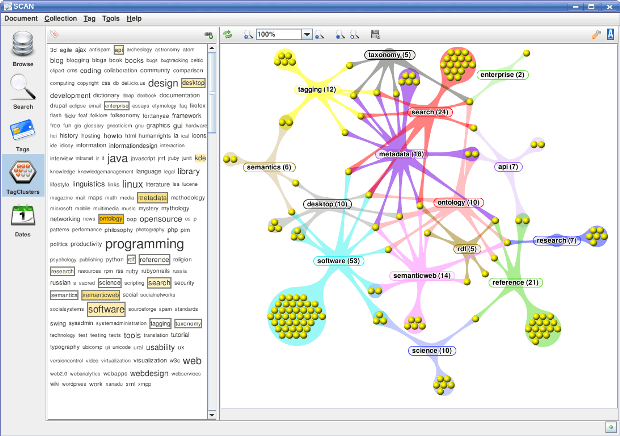Click tag cloud scrollbar down arrow
The width and height of the screenshot is (620, 436).
click(212, 415)
